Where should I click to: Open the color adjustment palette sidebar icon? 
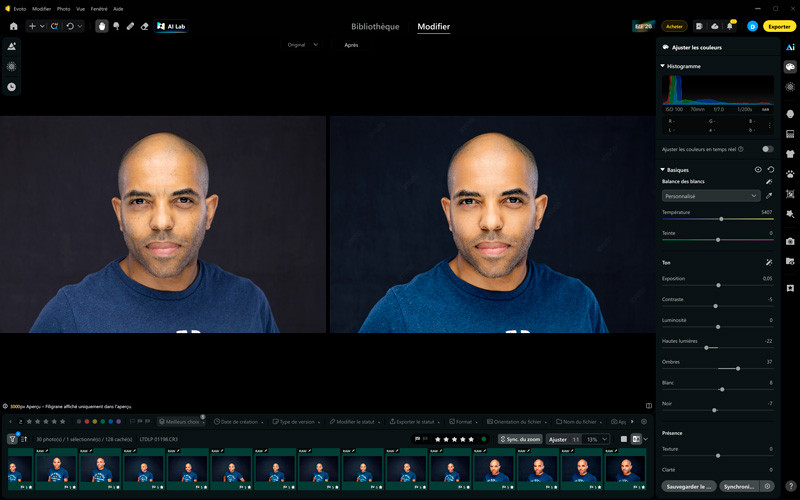click(x=790, y=67)
